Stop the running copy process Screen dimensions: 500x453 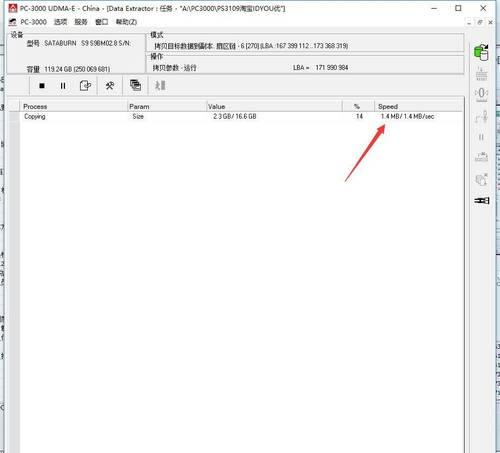42,86
